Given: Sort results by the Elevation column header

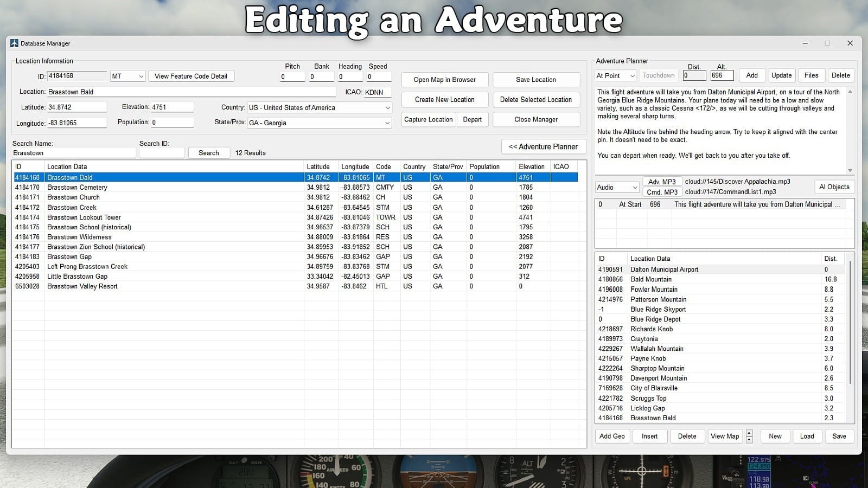Looking at the screenshot, I should coord(531,167).
